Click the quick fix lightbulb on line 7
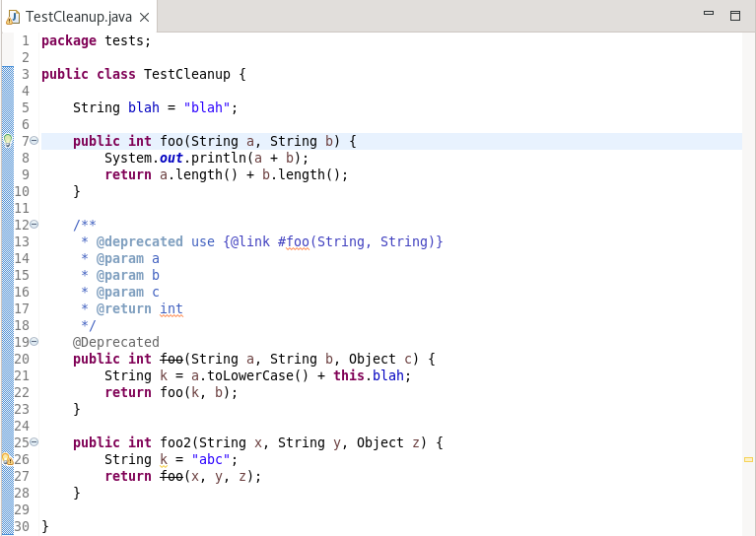 click(x=8, y=141)
